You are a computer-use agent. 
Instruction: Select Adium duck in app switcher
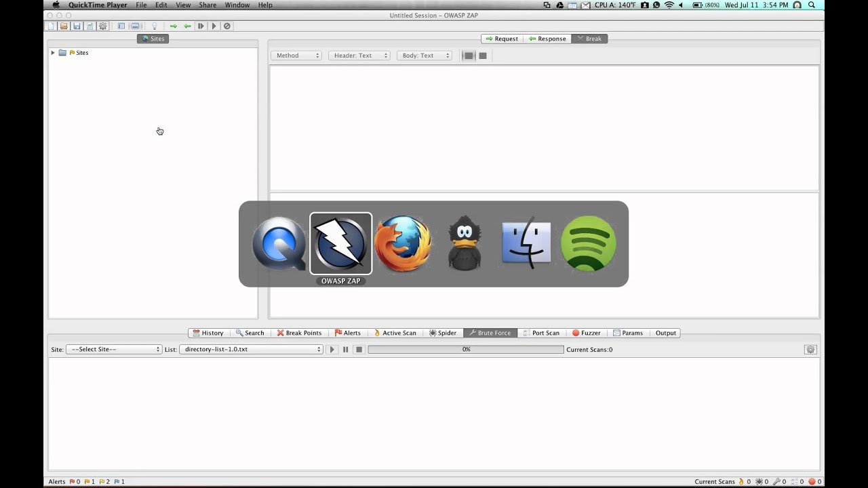click(x=465, y=244)
